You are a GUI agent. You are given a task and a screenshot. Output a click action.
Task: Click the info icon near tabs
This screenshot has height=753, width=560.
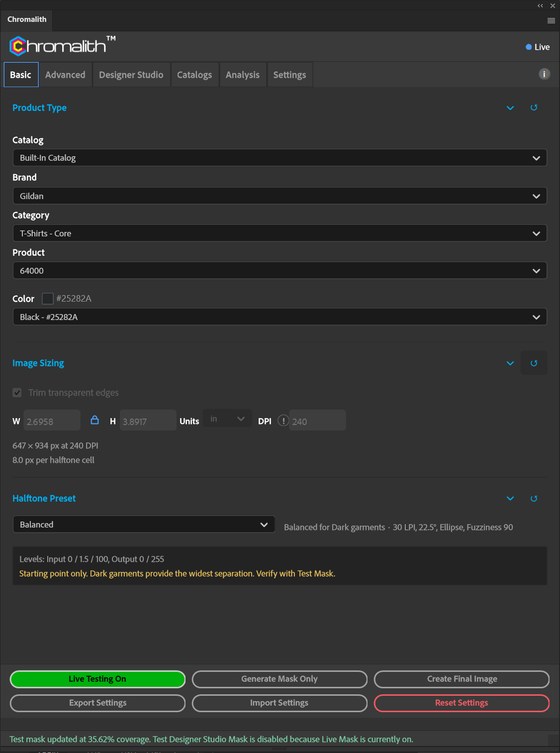point(544,74)
